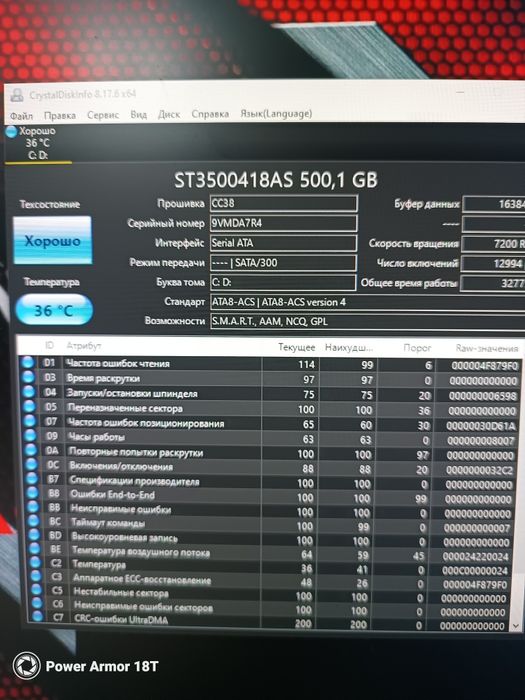The width and height of the screenshot is (525, 700).
Task: Select the C: D: drive status icon
Action: [x=11, y=131]
